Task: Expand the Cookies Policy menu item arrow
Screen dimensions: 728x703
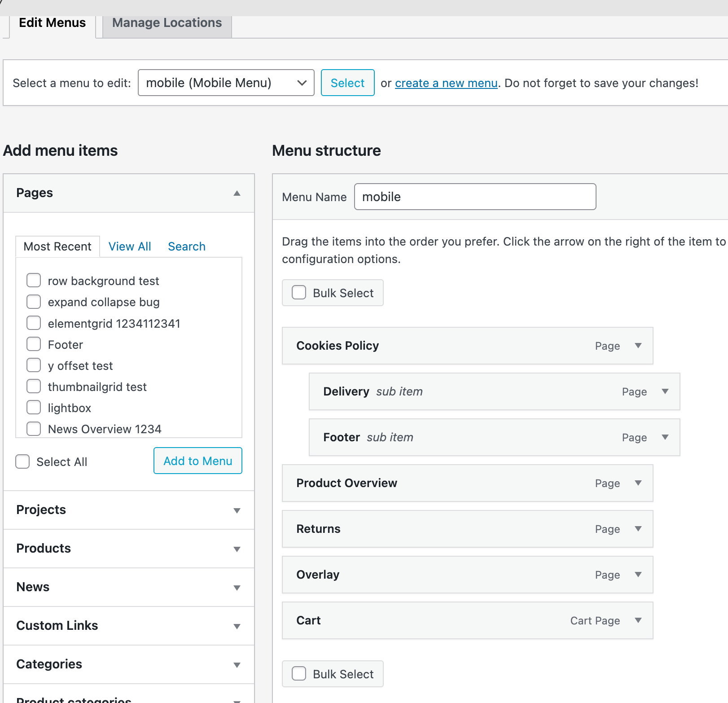Action: pos(638,346)
